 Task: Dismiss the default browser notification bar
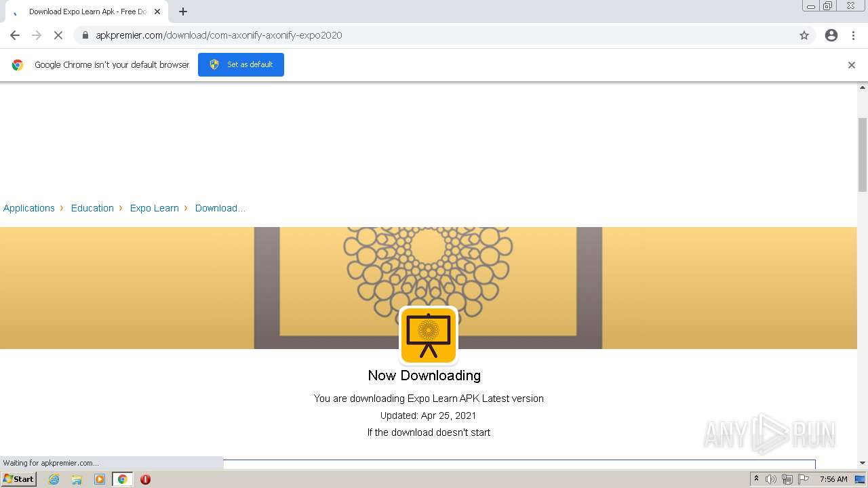(852, 65)
